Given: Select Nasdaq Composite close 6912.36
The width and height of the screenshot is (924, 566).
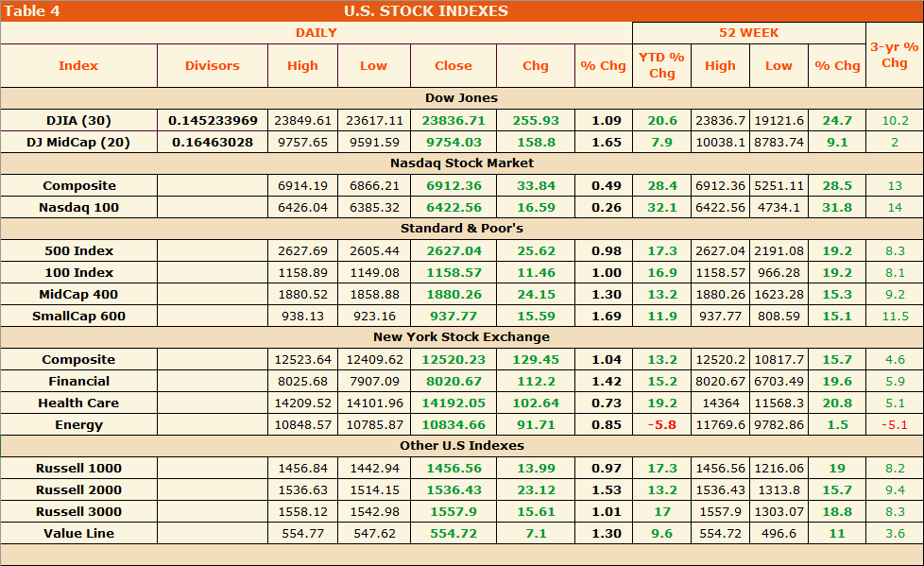Looking at the screenshot, I should pos(453,186).
